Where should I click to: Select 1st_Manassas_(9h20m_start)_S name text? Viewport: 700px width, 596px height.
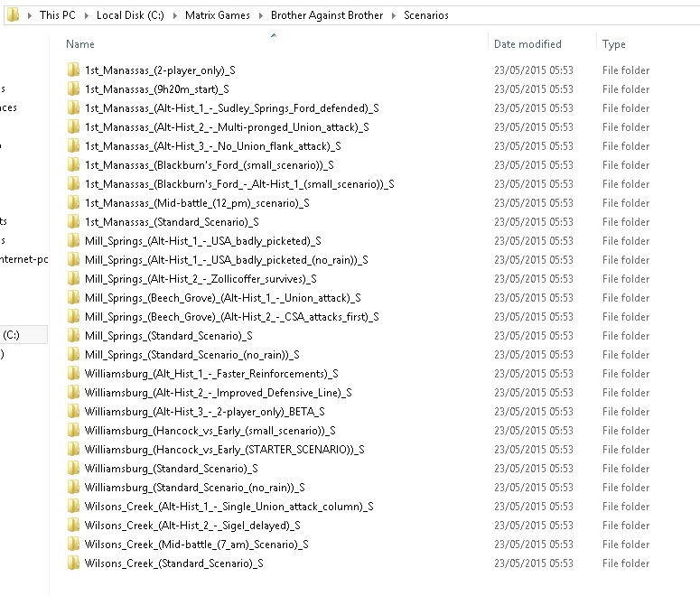[157, 89]
